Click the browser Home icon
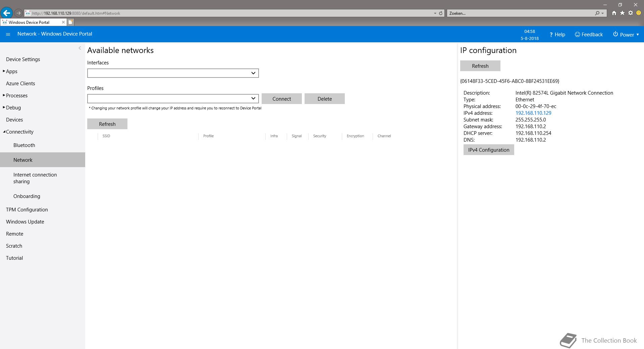644x349 pixels. (x=614, y=13)
